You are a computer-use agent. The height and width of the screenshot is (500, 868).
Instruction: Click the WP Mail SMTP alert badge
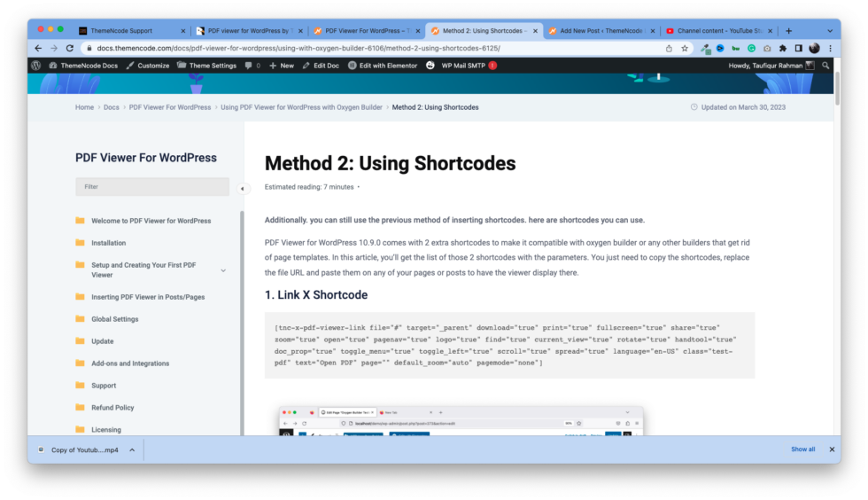click(492, 66)
